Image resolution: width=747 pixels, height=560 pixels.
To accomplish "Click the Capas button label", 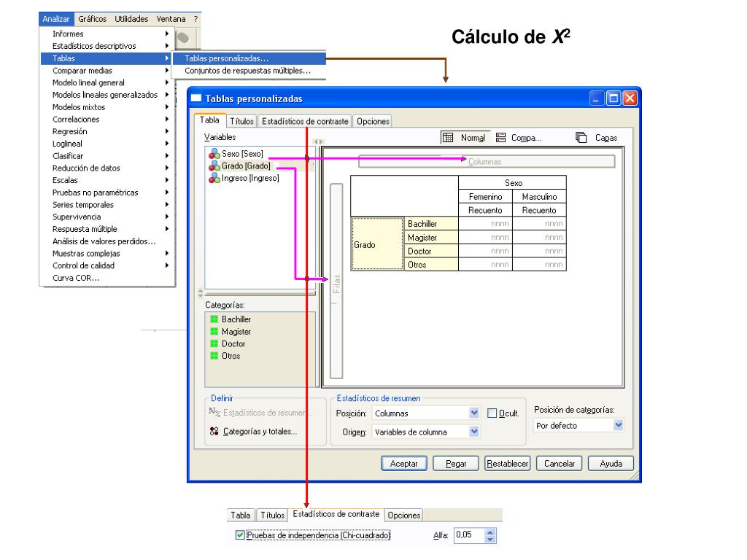I will click(606, 138).
